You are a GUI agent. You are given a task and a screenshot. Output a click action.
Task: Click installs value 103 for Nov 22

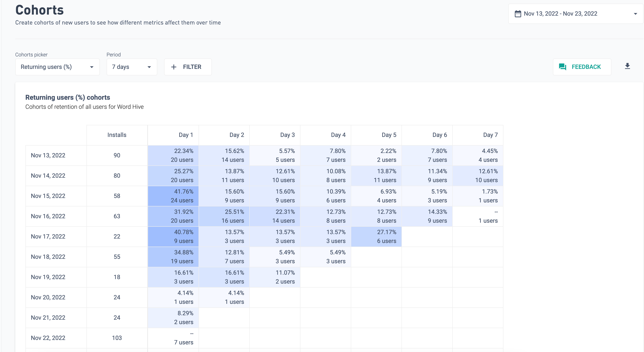coord(117,338)
